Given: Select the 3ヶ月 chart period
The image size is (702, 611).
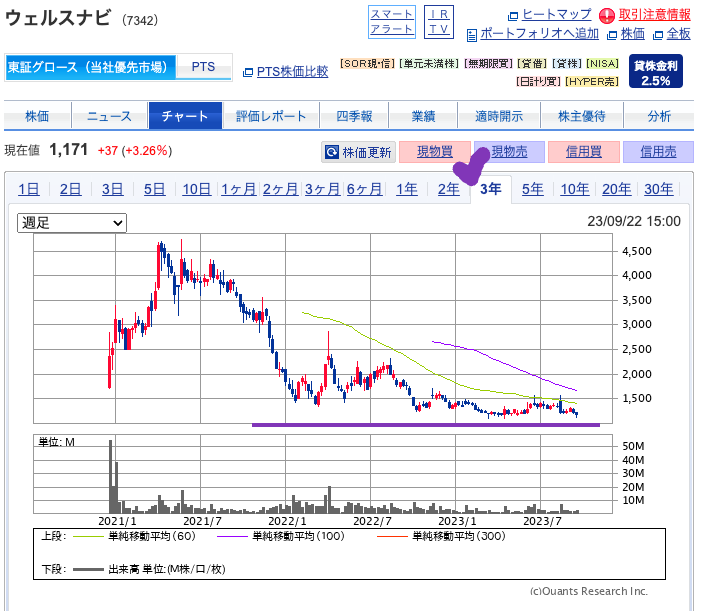Looking at the screenshot, I should pos(322,189).
